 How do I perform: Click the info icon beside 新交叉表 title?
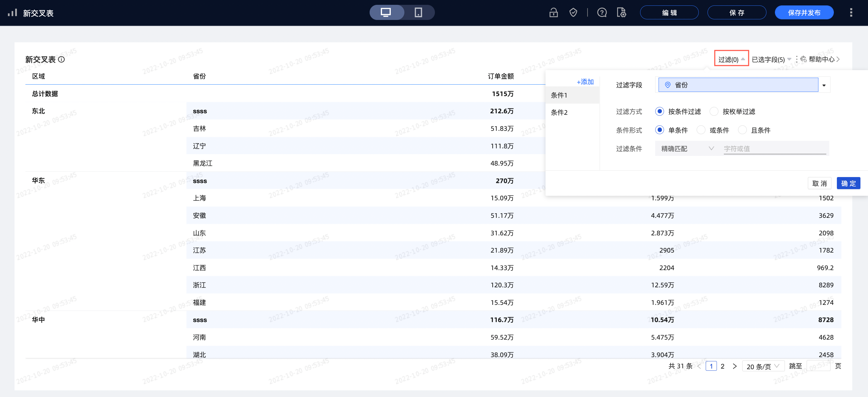tap(61, 60)
